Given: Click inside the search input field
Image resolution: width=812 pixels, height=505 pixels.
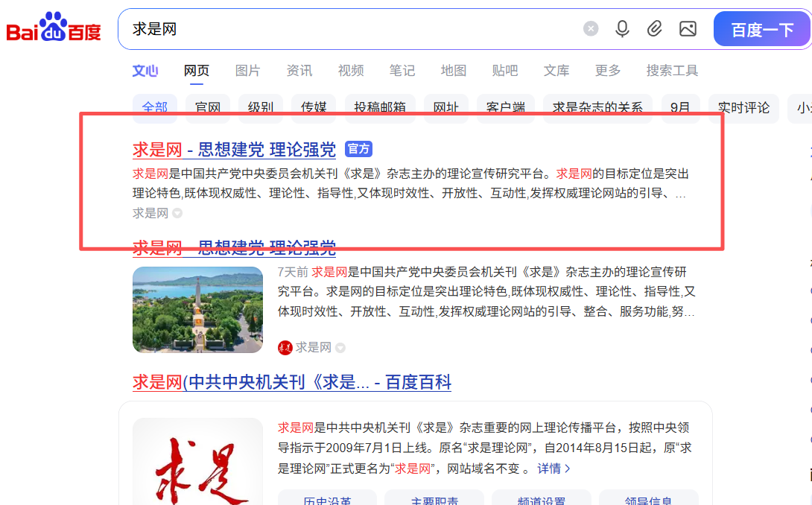Looking at the screenshot, I should pos(335,28).
